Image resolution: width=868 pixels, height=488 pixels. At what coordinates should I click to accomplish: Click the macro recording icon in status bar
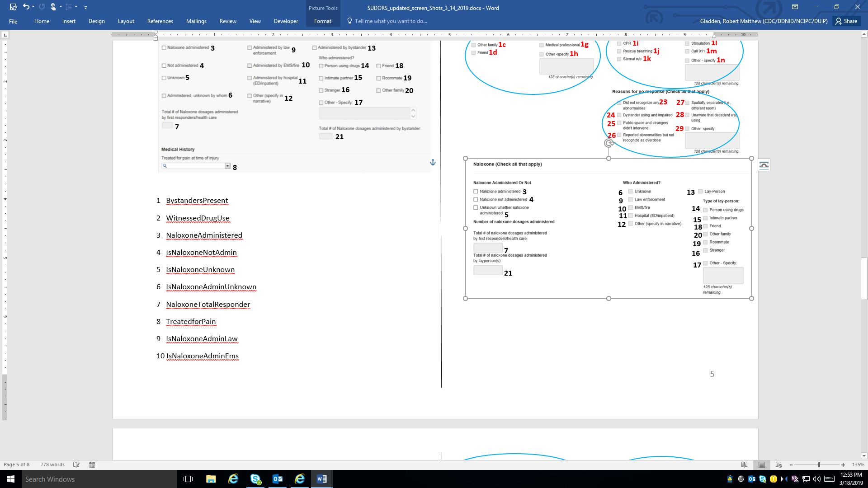tap(92, 465)
